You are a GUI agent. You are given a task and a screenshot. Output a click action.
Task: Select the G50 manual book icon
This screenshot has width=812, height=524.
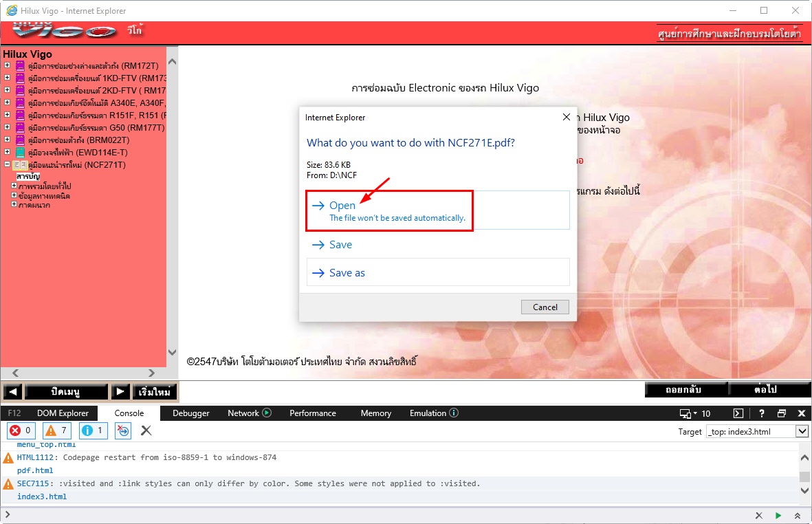point(20,127)
